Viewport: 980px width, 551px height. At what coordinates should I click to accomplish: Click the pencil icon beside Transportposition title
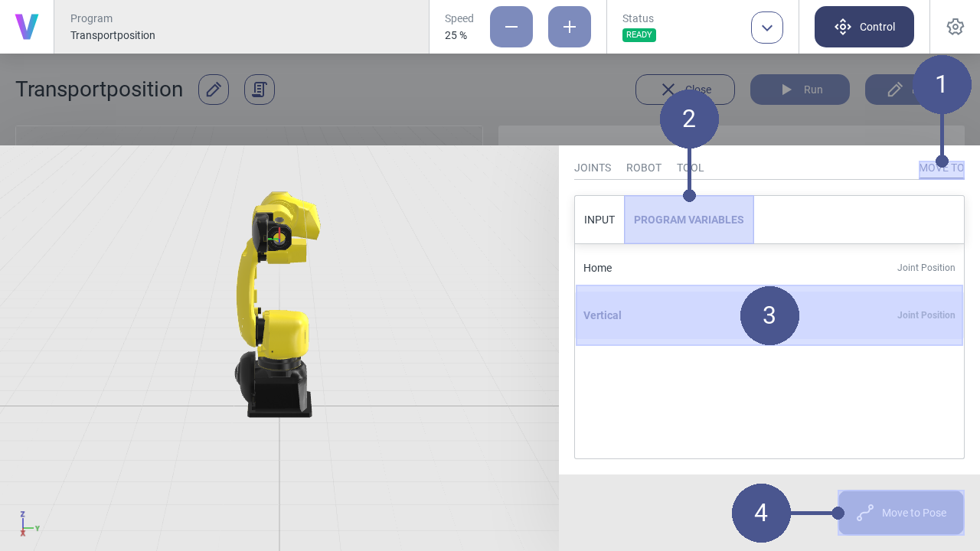(x=214, y=90)
